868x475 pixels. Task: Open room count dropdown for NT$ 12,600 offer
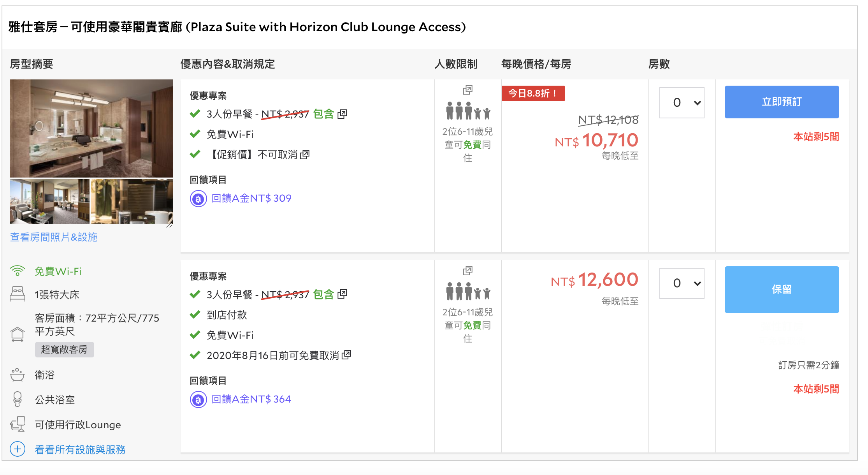(x=682, y=283)
